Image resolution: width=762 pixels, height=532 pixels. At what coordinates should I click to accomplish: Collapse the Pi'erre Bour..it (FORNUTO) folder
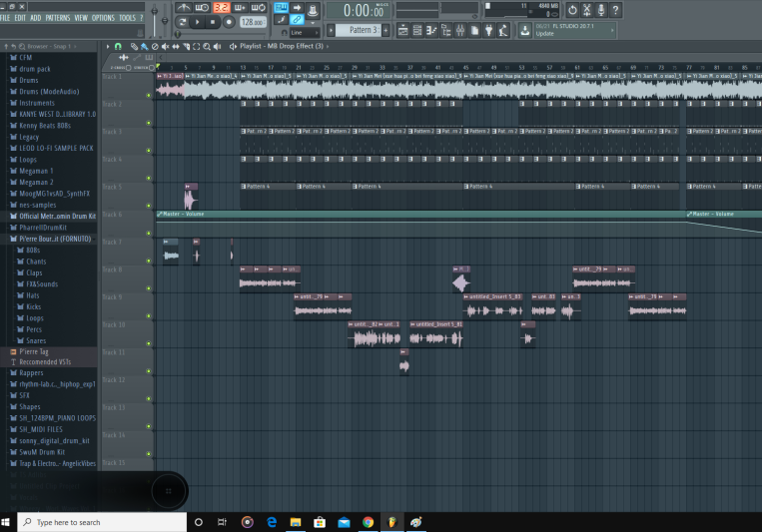50,239
